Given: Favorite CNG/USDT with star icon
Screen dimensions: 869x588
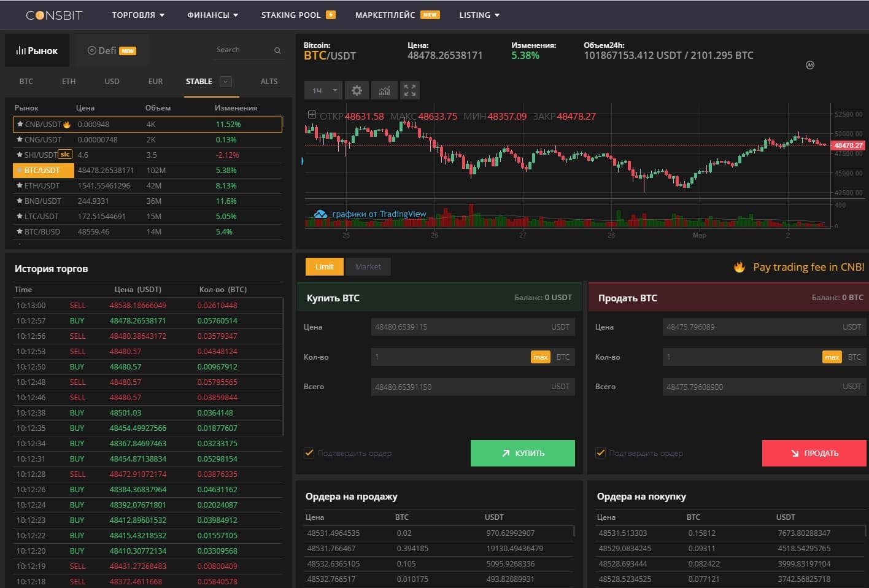Looking at the screenshot, I should point(20,139).
